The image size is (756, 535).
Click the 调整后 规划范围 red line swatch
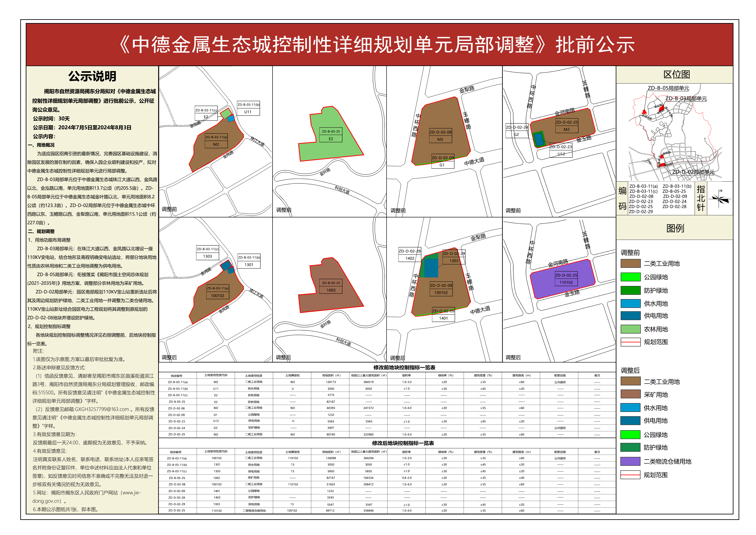(630, 475)
